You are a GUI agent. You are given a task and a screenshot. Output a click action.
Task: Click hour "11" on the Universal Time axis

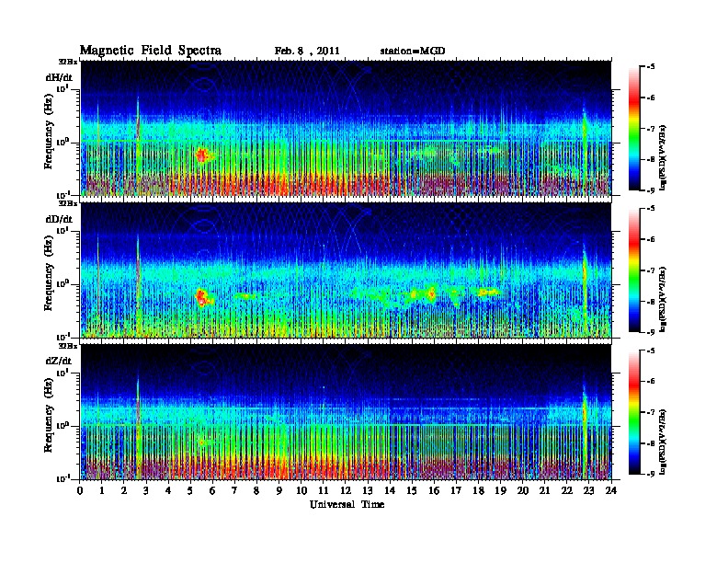[x=324, y=490]
